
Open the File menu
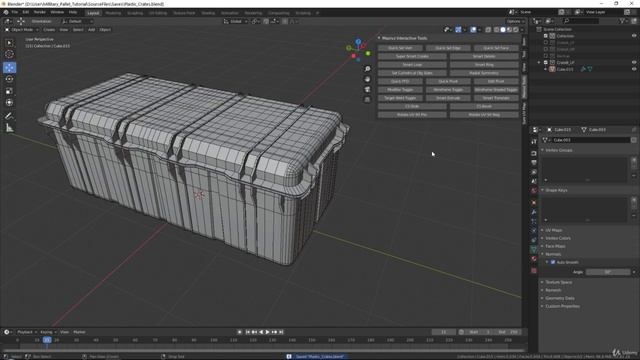[15, 12]
